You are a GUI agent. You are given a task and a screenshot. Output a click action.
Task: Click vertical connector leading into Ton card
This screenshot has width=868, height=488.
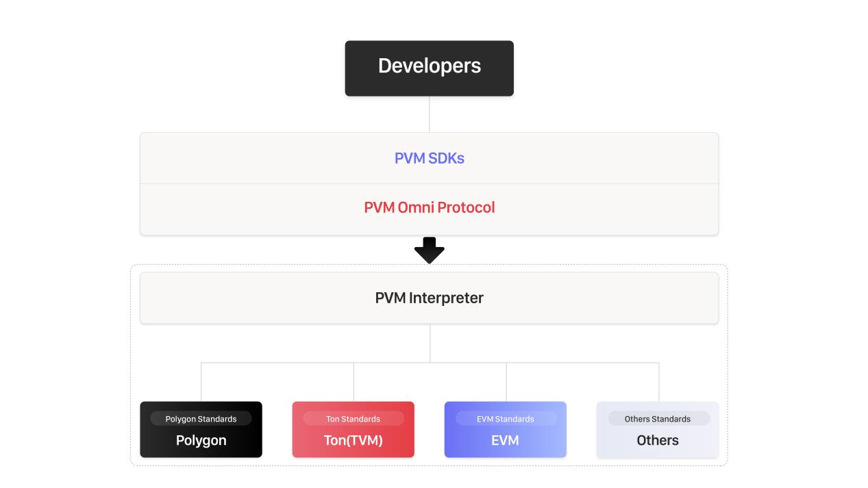tap(354, 382)
